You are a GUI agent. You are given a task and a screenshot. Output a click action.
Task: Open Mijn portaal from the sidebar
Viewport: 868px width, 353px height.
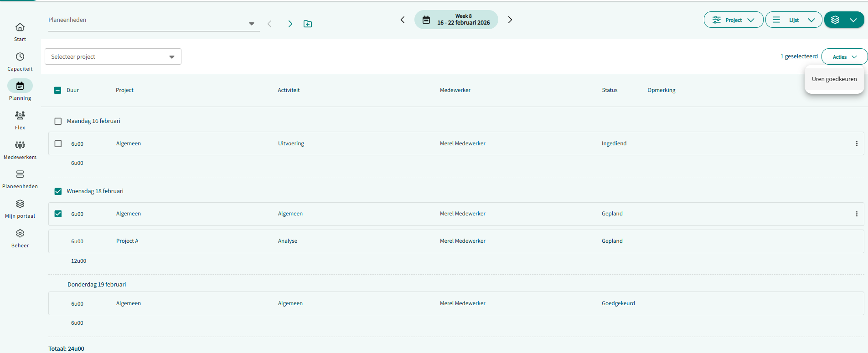(x=20, y=204)
